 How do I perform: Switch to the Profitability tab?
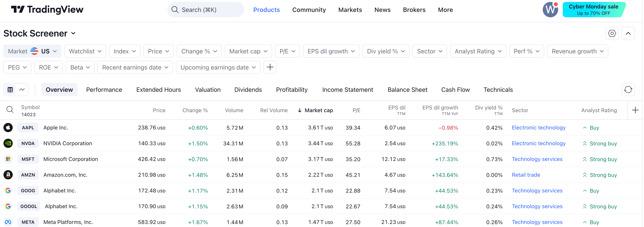(292, 89)
